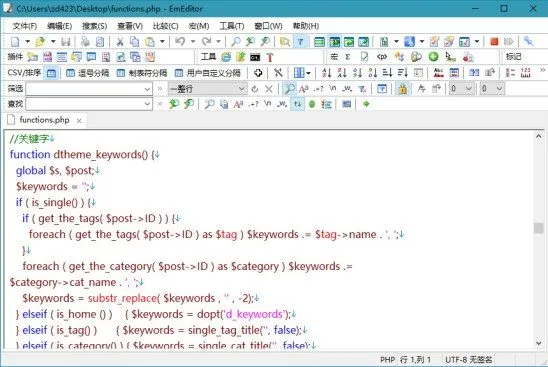This screenshot has height=367, width=548.
Task: Toggle user-defined separator (用户自定义分隔) mode
Action: (x=208, y=73)
